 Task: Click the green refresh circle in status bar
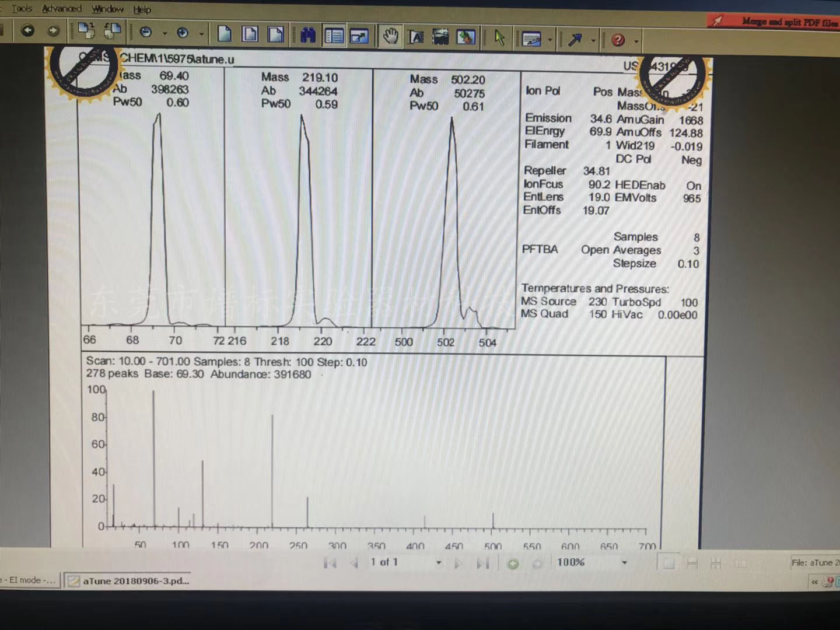pos(513,563)
